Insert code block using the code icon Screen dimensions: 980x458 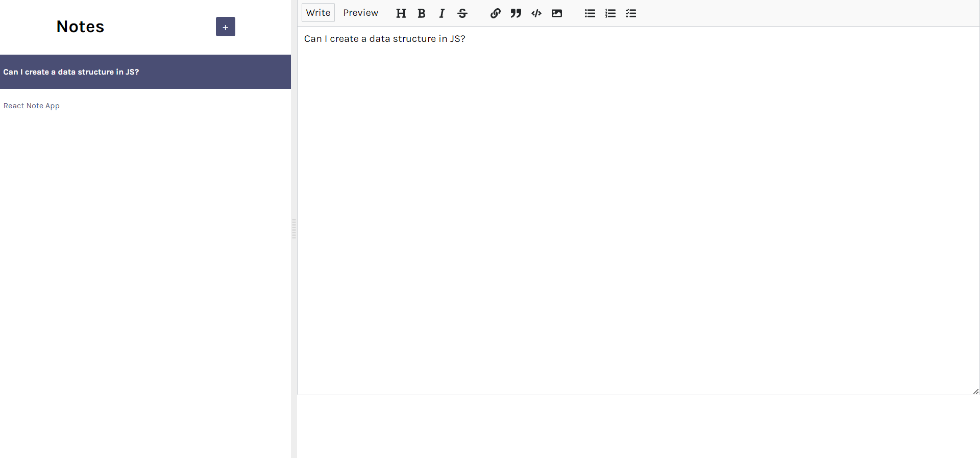536,13
